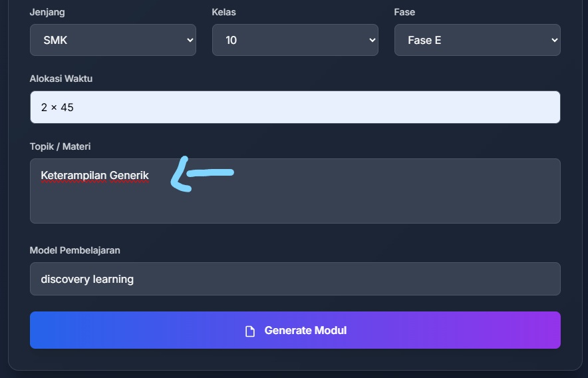Viewport: 588px width, 378px height.
Task: Click the Jenjang label
Action: (47, 12)
